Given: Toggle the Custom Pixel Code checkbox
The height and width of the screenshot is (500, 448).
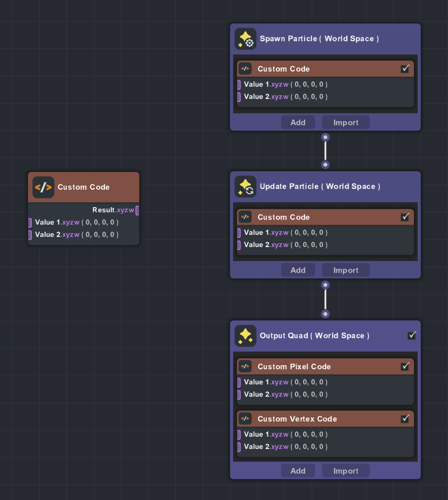Looking at the screenshot, I should [405, 366].
